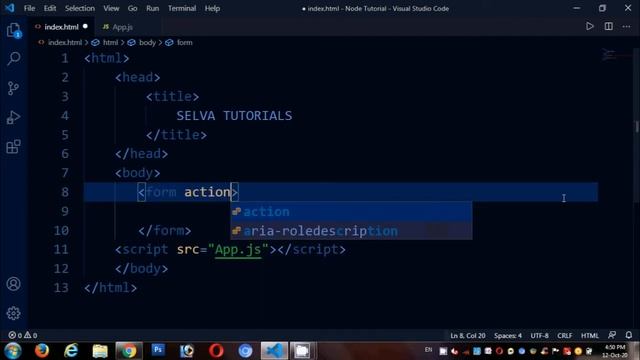This screenshot has width=640, height=360.
Task: Open the Run and Debug view
Action: (x=13, y=118)
